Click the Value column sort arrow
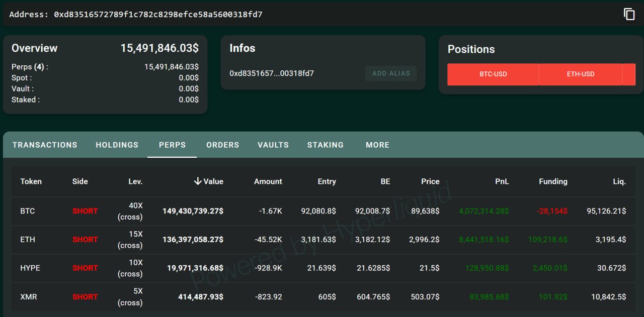The height and width of the screenshot is (317, 644). click(198, 181)
